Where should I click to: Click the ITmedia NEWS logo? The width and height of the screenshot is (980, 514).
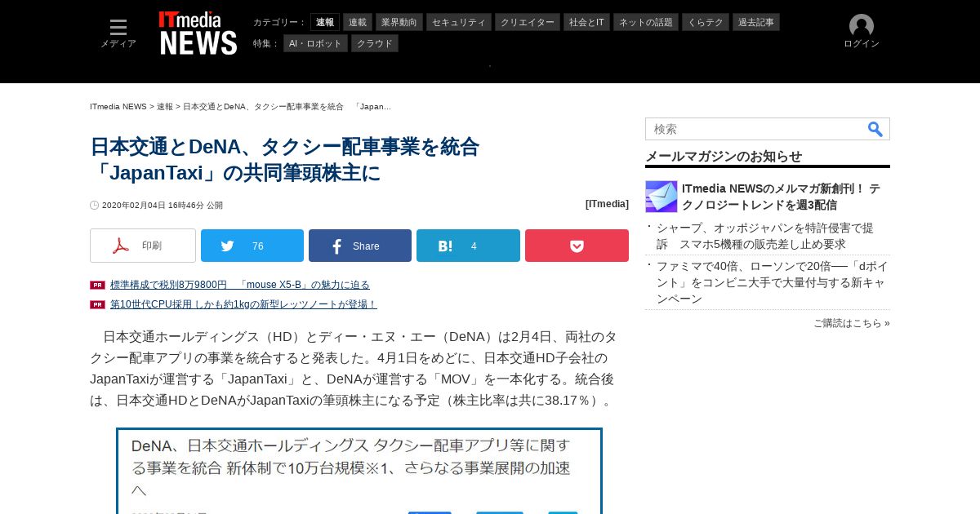click(198, 33)
